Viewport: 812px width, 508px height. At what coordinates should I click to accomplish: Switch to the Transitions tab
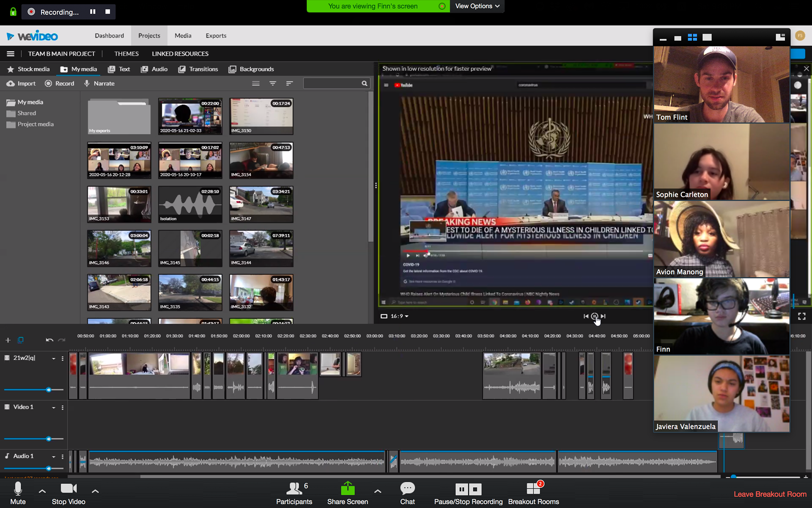[x=198, y=69]
